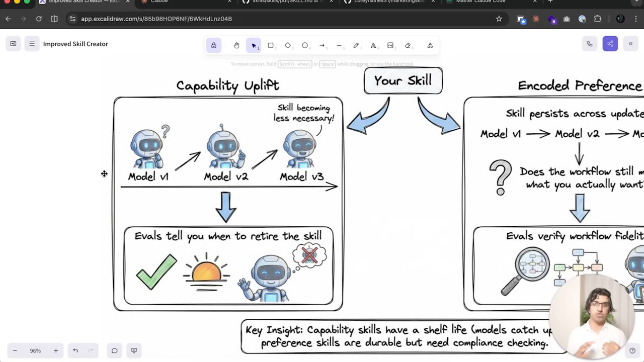Close the Improved Skill Creator browser tab
This screenshot has width=644, height=362.
(129, 2)
